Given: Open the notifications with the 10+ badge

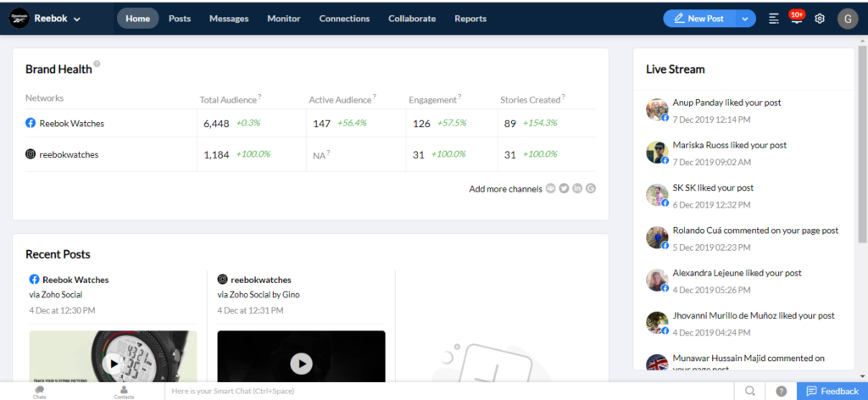Looking at the screenshot, I should pos(795,19).
